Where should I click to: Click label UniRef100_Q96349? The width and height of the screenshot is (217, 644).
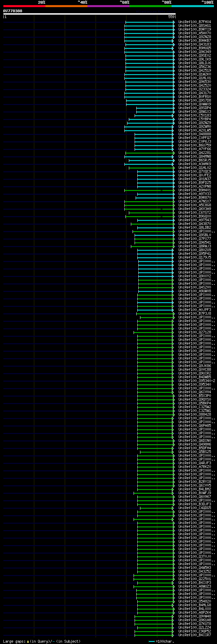pos(195,52)
